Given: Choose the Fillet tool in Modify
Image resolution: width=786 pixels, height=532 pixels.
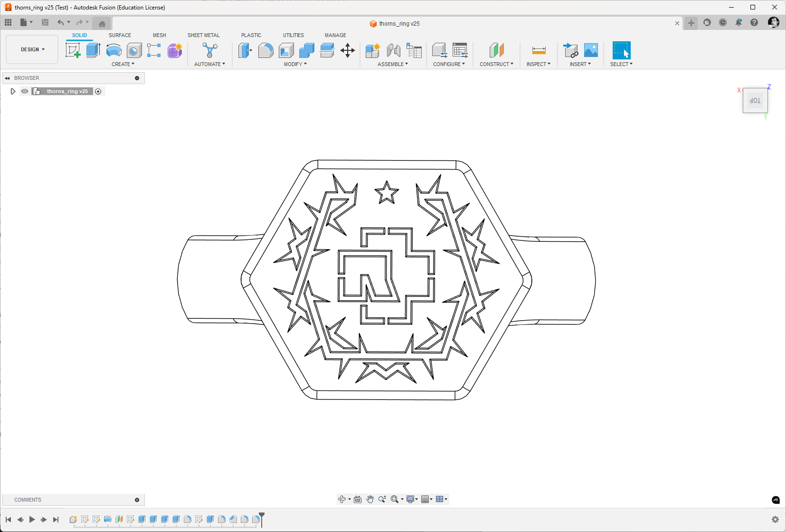Looking at the screenshot, I should (265, 50).
